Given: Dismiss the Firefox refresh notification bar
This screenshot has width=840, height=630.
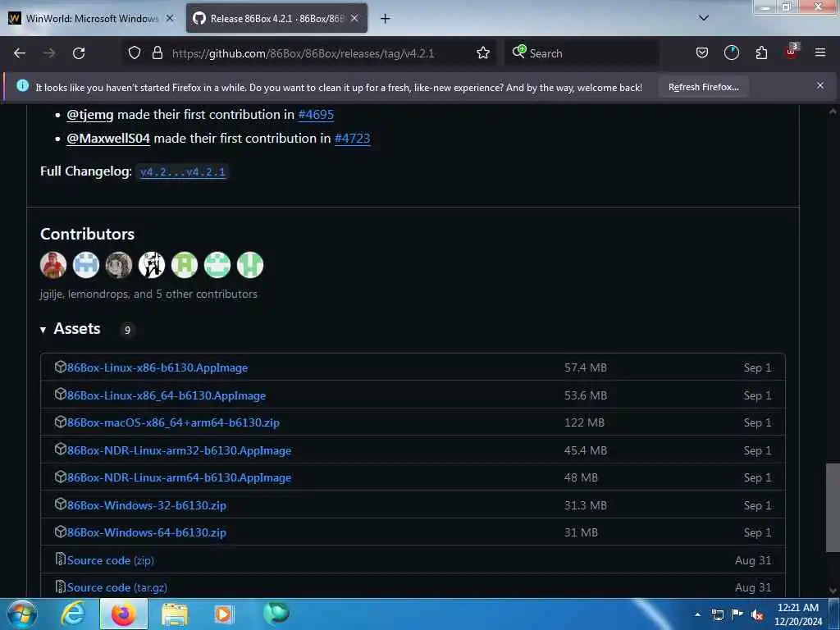Looking at the screenshot, I should coord(820,85).
